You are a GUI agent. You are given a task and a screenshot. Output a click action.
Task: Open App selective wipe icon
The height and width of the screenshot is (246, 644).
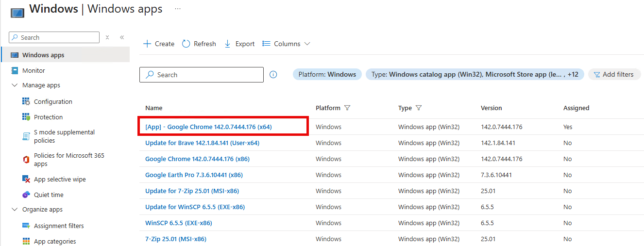coord(26,179)
